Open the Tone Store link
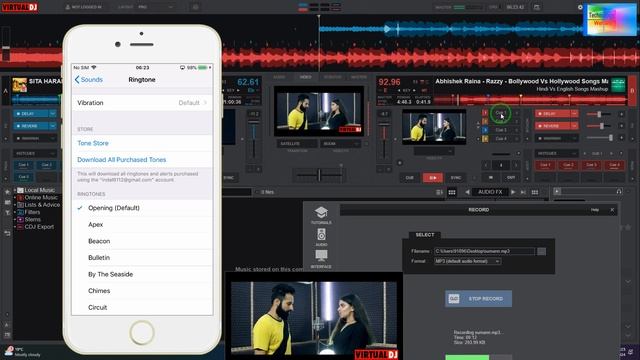 click(93, 143)
